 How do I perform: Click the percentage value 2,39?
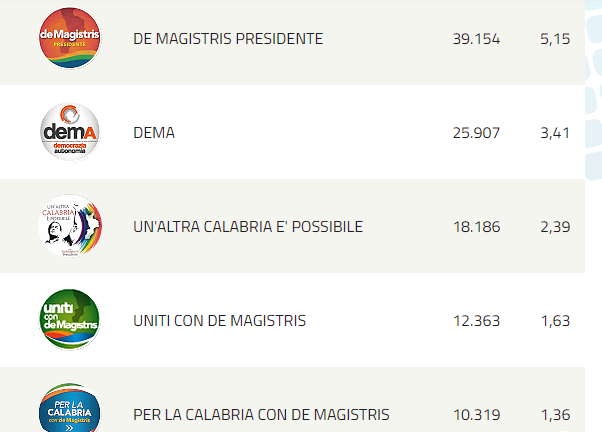pyautogui.click(x=555, y=227)
